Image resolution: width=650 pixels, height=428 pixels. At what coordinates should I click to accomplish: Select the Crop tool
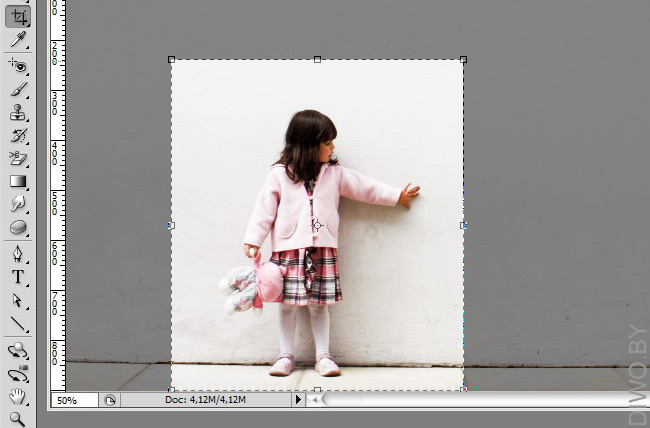click(x=18, y=14)
